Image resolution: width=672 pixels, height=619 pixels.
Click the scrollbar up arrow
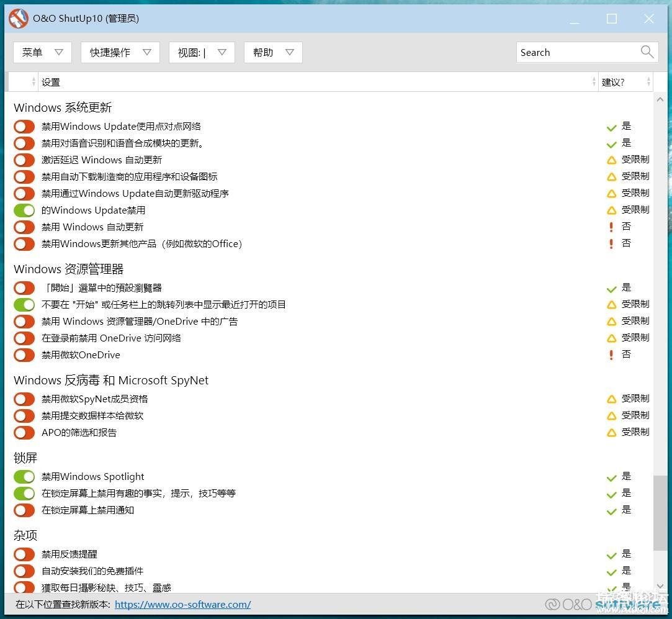click(x=660, y=99)
